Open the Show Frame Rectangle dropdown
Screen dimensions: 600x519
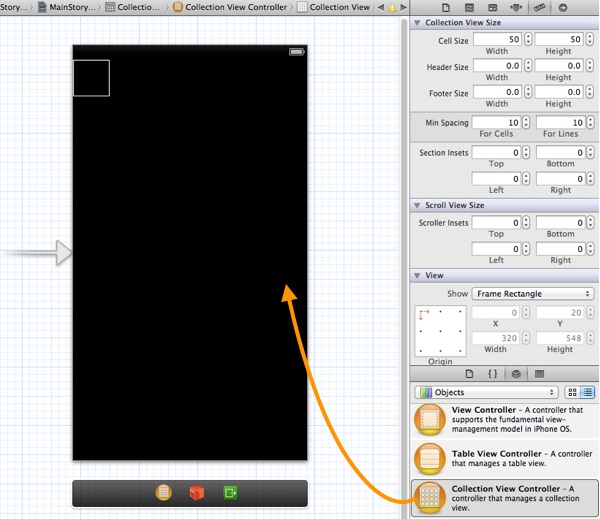[x=533, y=294]
